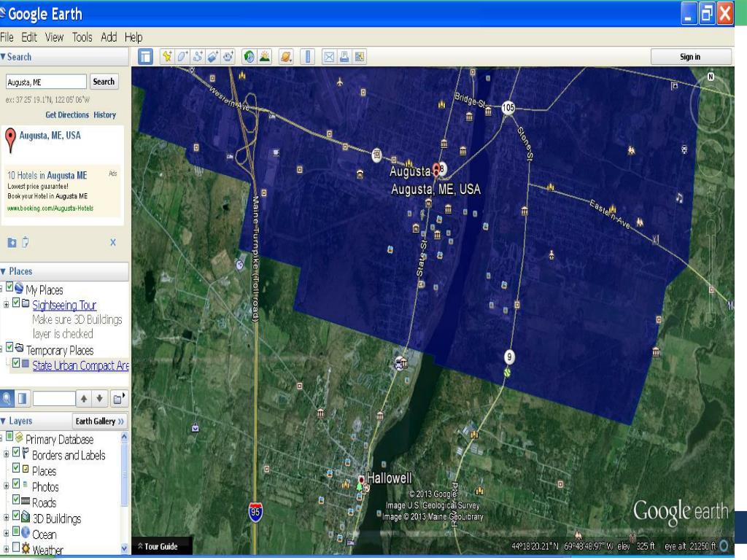Open the Edit menu
747x560 pixels.
pos(29,37)
